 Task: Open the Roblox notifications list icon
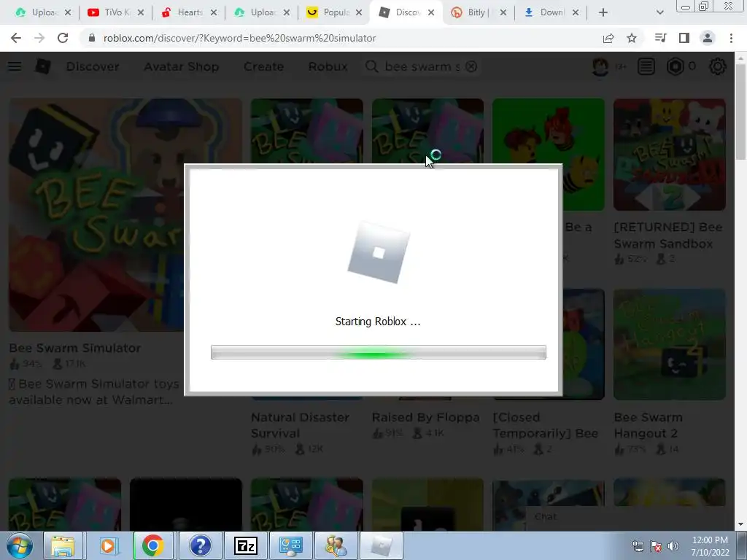tap(646, 66)
